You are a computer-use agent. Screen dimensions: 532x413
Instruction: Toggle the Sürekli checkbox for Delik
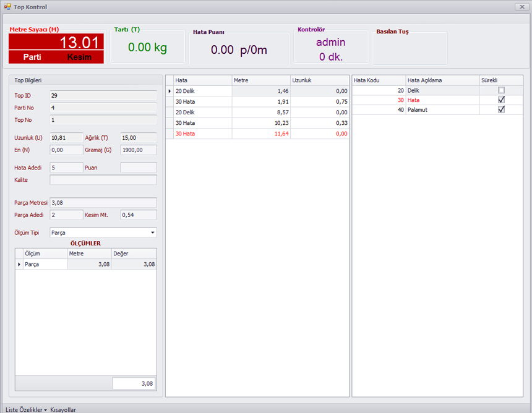point(501,90)
